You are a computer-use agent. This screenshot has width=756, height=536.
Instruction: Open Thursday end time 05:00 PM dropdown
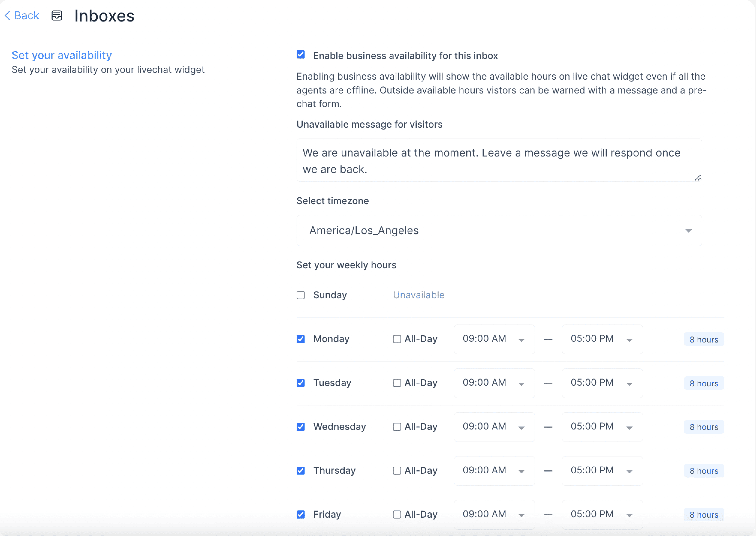602,471
